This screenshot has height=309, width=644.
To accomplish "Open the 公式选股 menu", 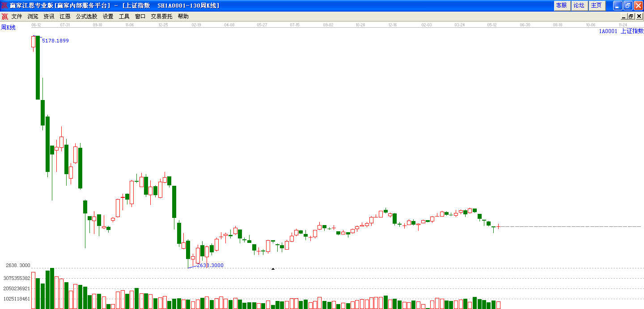I will (x=86, y=17).
